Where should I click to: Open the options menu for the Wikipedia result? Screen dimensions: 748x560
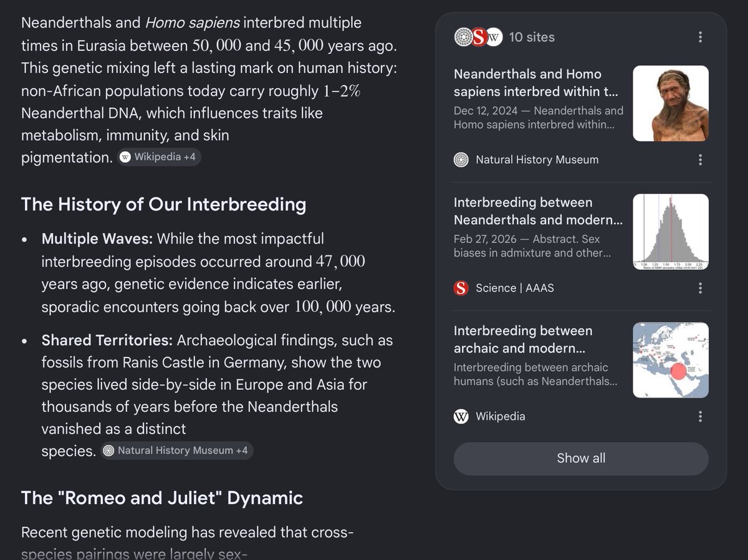coord(700,416)
